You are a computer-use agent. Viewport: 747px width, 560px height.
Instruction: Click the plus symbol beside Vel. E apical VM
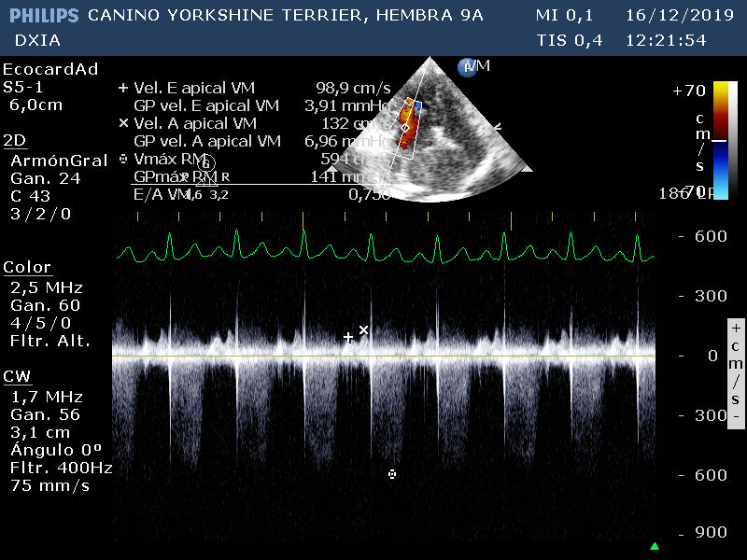(x=123, y=88)
